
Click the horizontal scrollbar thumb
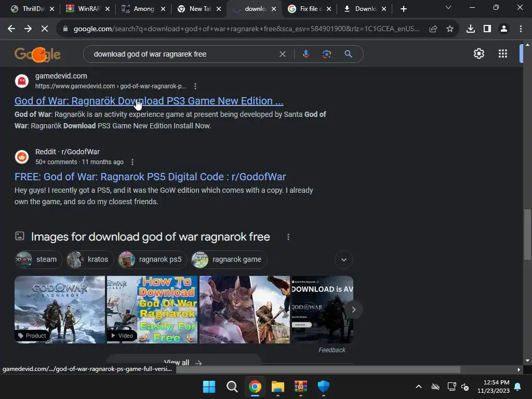[x=318, y=369]
